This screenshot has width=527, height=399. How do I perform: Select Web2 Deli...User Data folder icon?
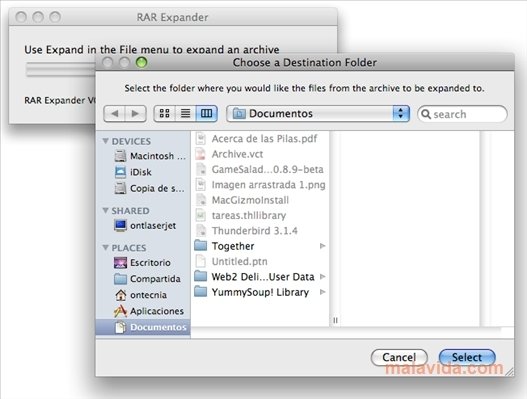pyautogui.click(x=201, y=276)
